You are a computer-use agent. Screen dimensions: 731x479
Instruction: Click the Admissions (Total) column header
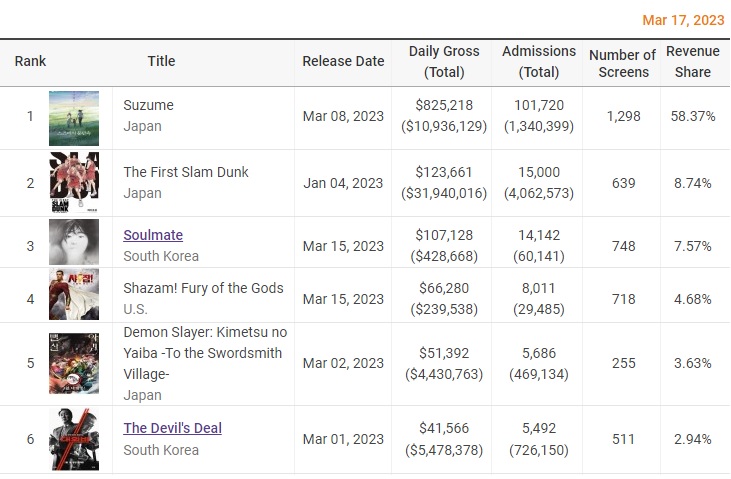click(539, 61)
